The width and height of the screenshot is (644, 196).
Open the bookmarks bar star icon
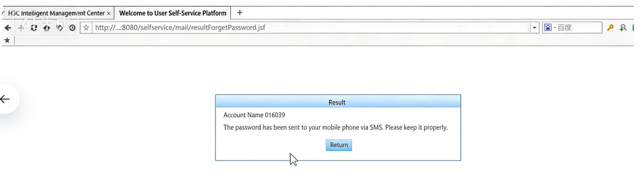point(7,41)
